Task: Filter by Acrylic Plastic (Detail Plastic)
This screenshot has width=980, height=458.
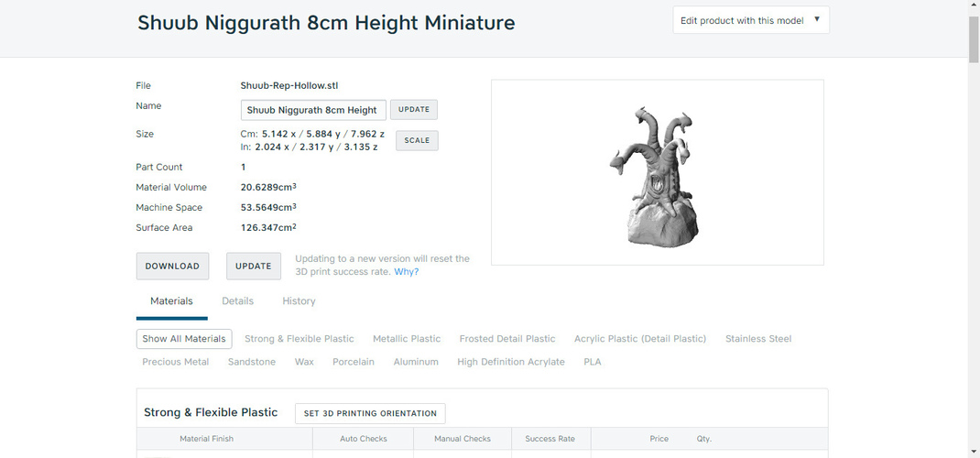Action: click(x=640, y=339)
